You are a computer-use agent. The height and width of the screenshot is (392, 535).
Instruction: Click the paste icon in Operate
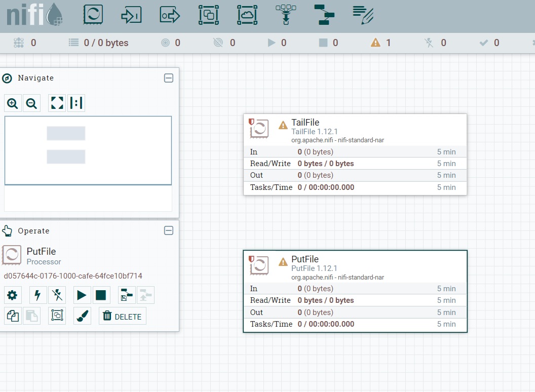32,316
